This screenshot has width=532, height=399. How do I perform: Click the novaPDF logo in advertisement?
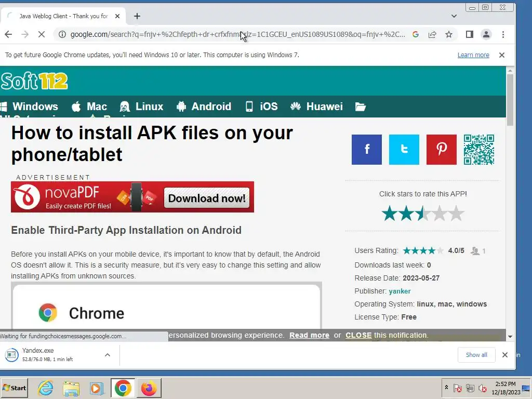pos(27,197)
